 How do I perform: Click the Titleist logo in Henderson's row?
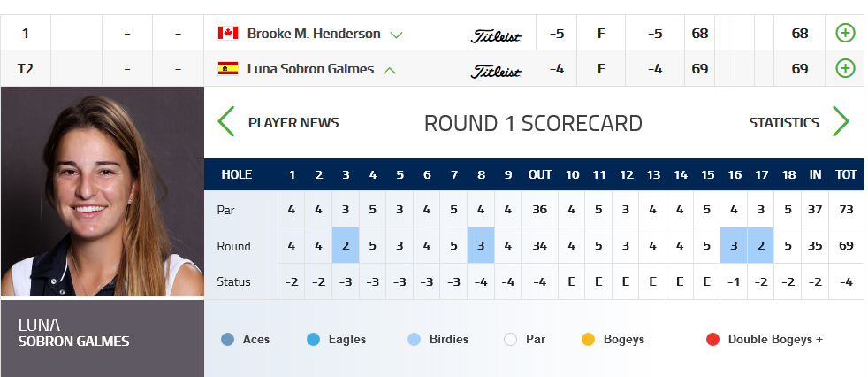coord(496,35)
